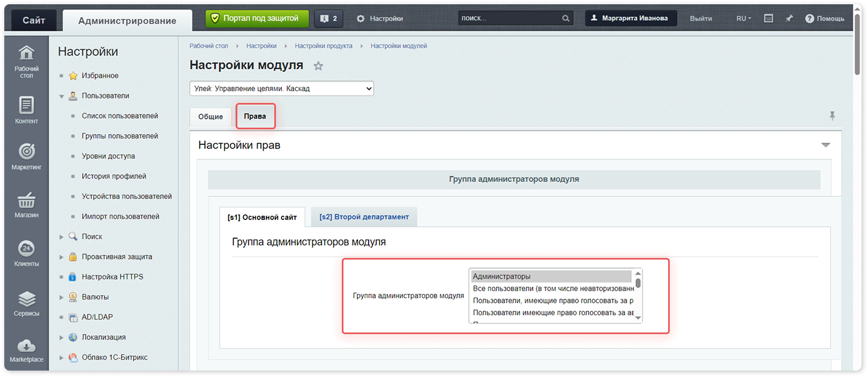Screen dimensions: 868x377
Task: Open the RU language dropdown
Action: pyautogui.click(x=744, y=18)
